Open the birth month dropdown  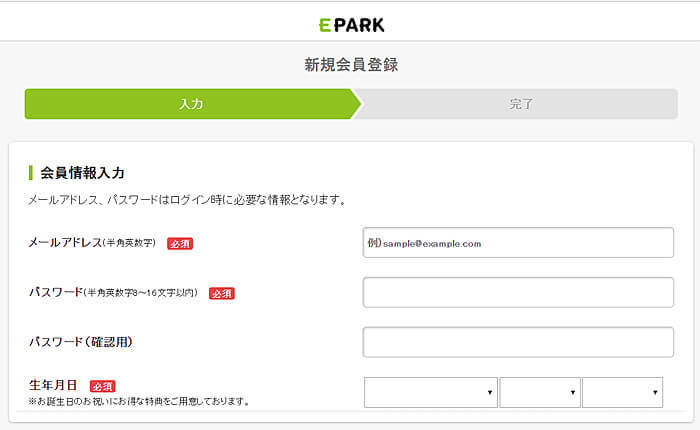click(540, 392)
